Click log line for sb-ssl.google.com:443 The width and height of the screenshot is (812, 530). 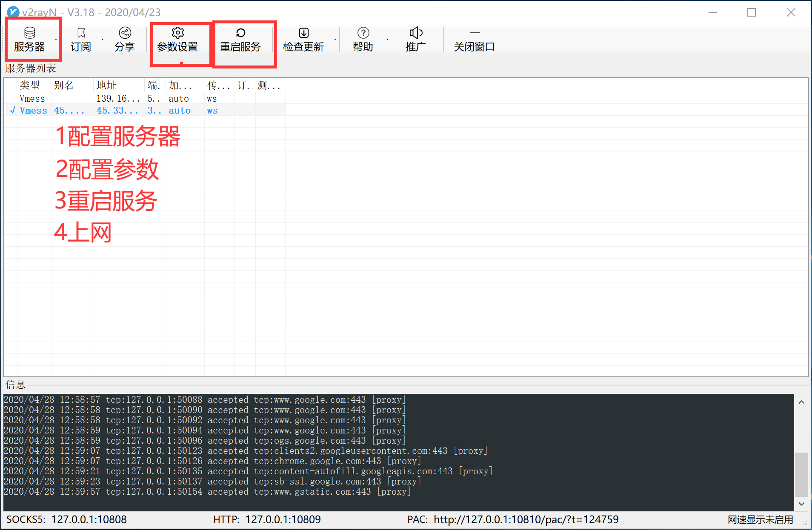(212, 482)
